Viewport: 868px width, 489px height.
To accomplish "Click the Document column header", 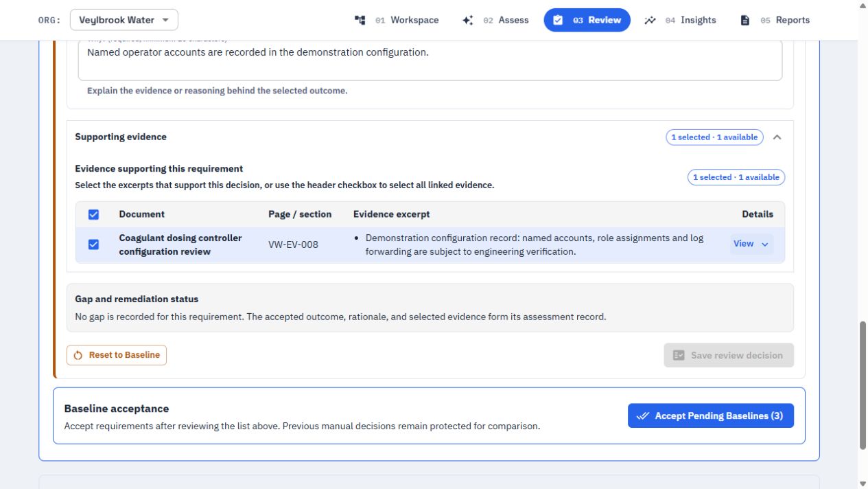I will pos(141,214).
